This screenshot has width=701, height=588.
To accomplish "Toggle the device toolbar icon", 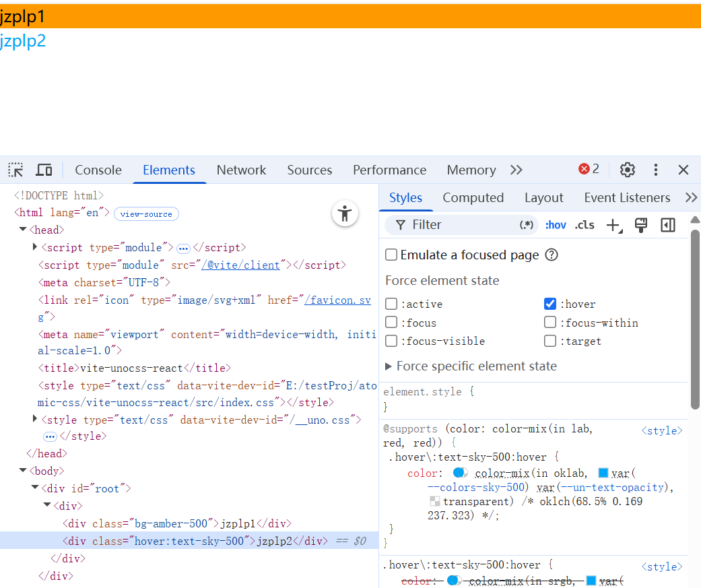I will [x=44, y=170].
